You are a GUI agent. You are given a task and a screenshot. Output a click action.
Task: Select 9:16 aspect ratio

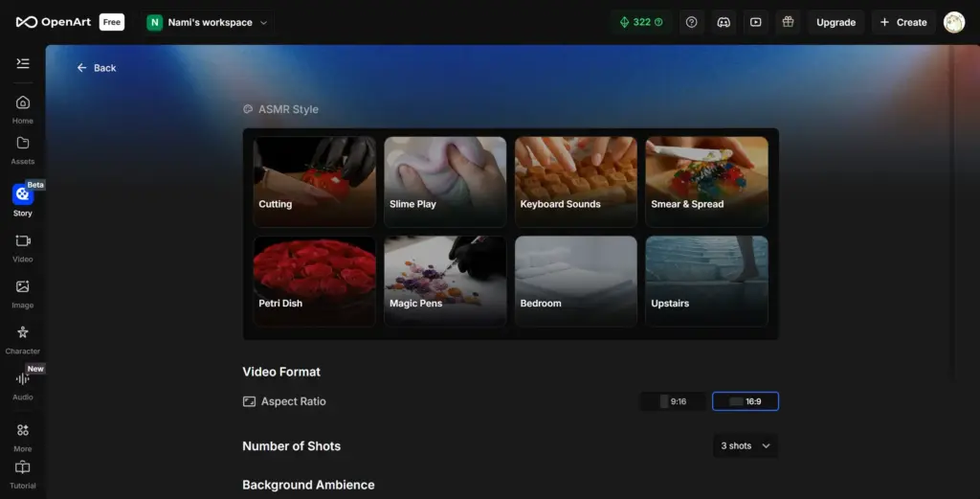pos(673,401)
